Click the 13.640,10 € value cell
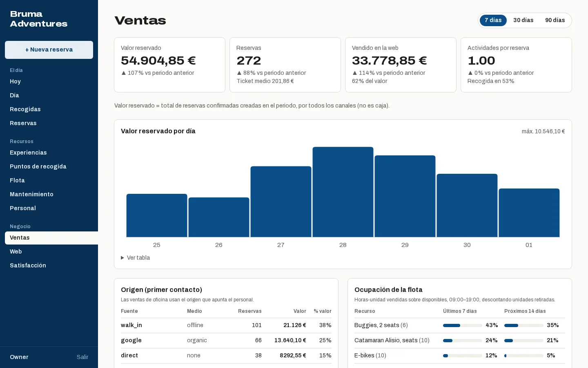The image size is (588, 368). [x=290, y=341]
